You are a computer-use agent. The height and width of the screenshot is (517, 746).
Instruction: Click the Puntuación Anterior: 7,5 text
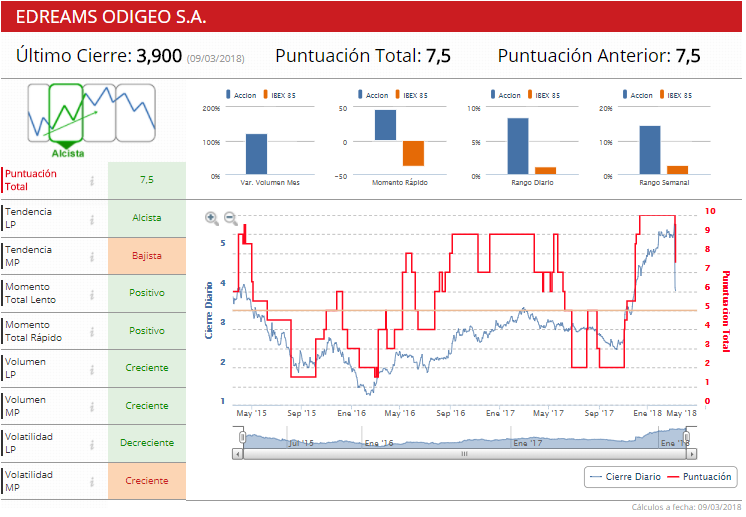coord(599,56)
